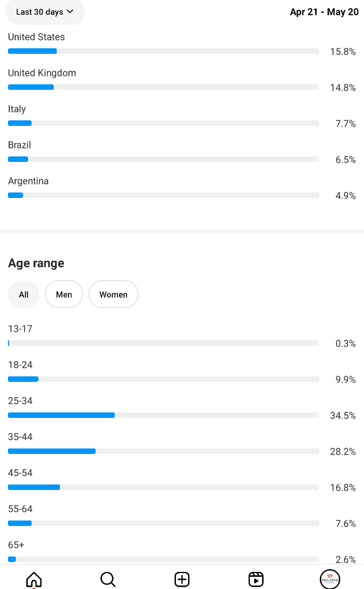
Task: Select the United Kingdom row label
Action: (x=42, y=73)
